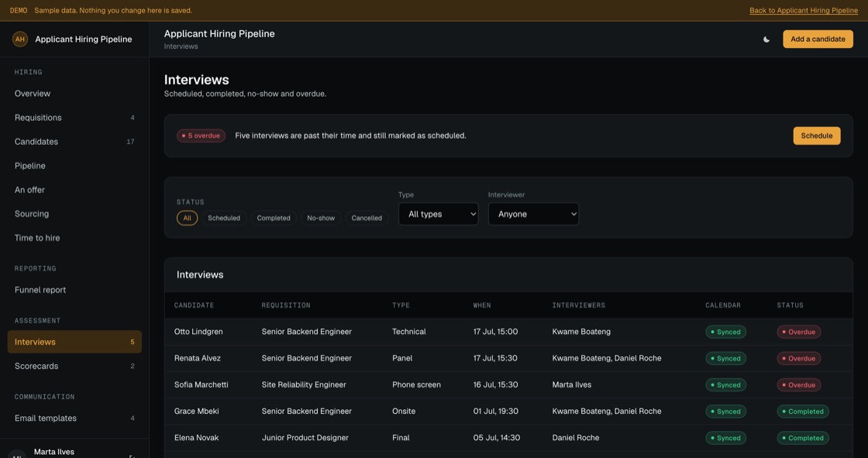Click the AH logo badge in sidebar
This screenshot has width=868, height=458.
click(20, 40)
